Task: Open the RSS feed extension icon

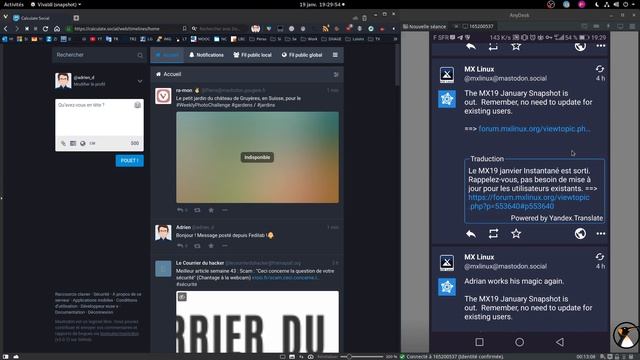Action: [325, 29]
